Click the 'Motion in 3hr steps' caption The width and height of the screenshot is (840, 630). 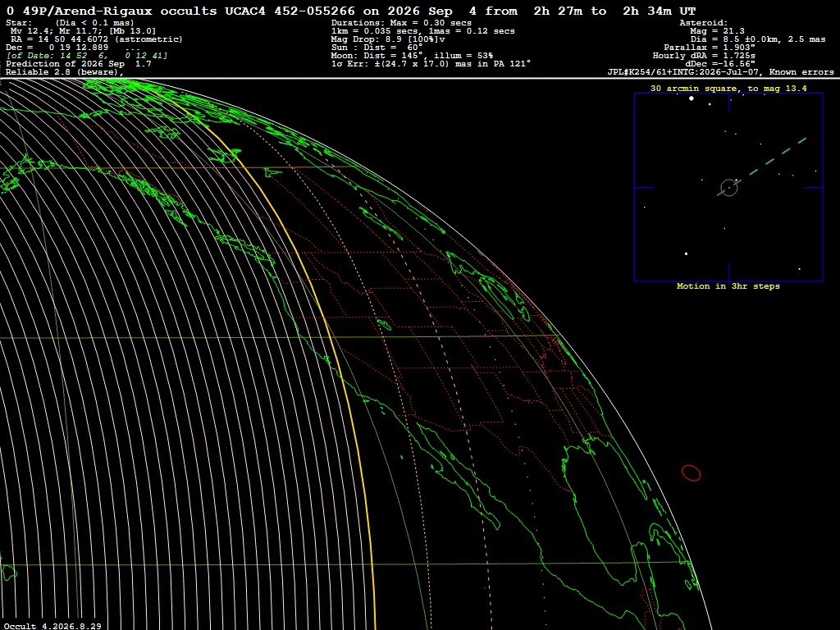click(728, 286)
